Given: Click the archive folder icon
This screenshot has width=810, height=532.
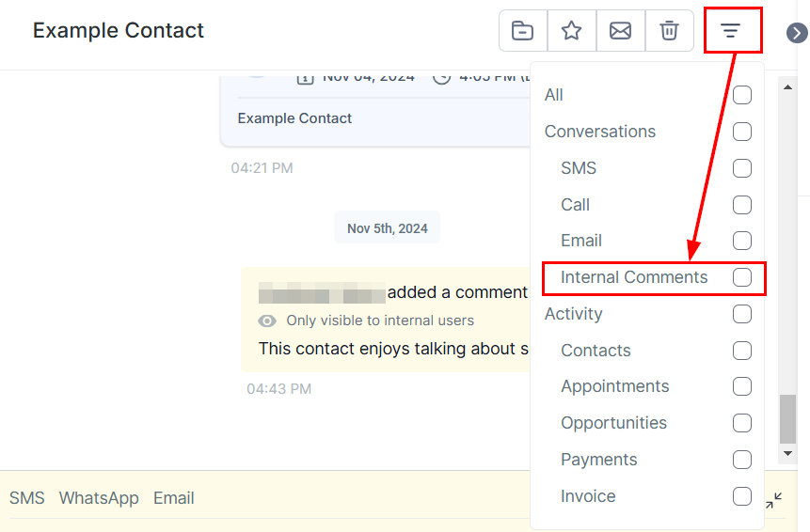Looking at the screenshot, I should click(x=522, y=31).
